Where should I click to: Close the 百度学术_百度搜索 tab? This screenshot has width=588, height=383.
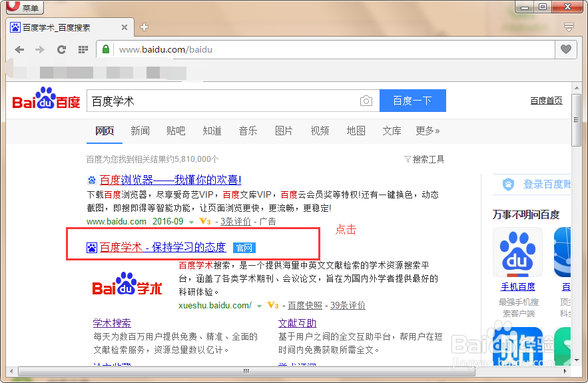point(125,27)
